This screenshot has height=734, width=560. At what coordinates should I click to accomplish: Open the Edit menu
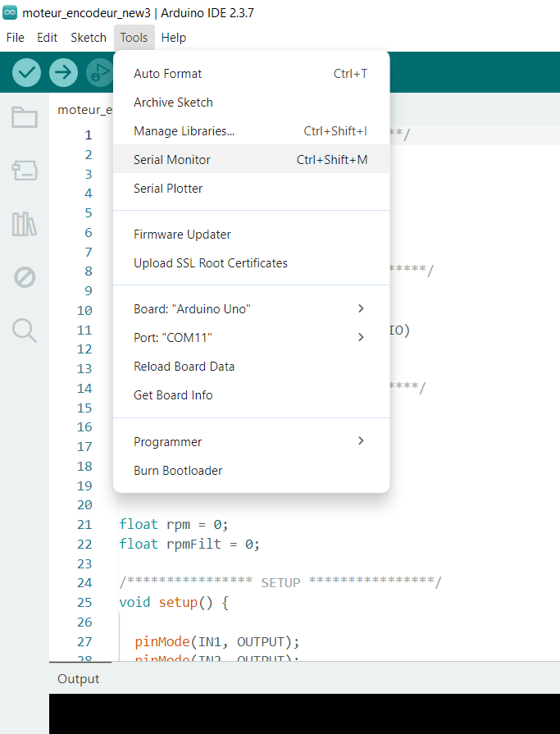coord(48,38)
